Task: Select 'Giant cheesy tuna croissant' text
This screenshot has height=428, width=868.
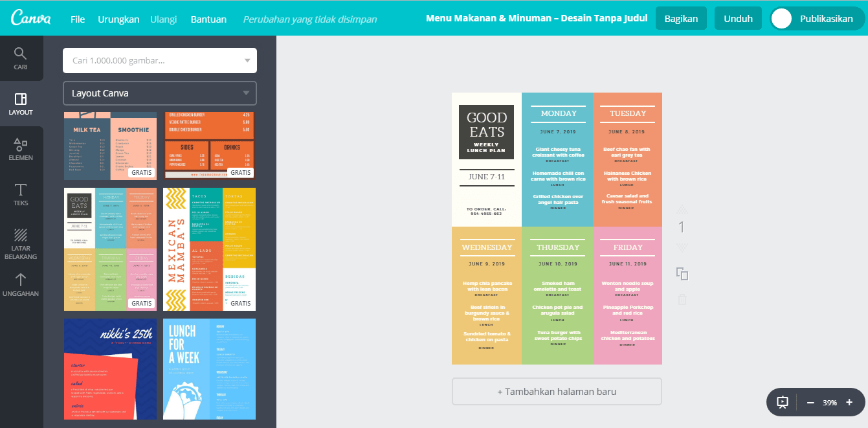Action: point(558,152)
